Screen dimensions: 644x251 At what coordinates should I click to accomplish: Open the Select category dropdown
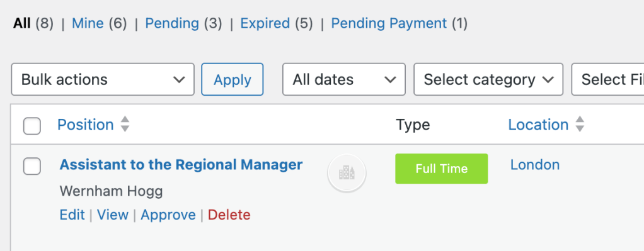[x=488, y=79]
